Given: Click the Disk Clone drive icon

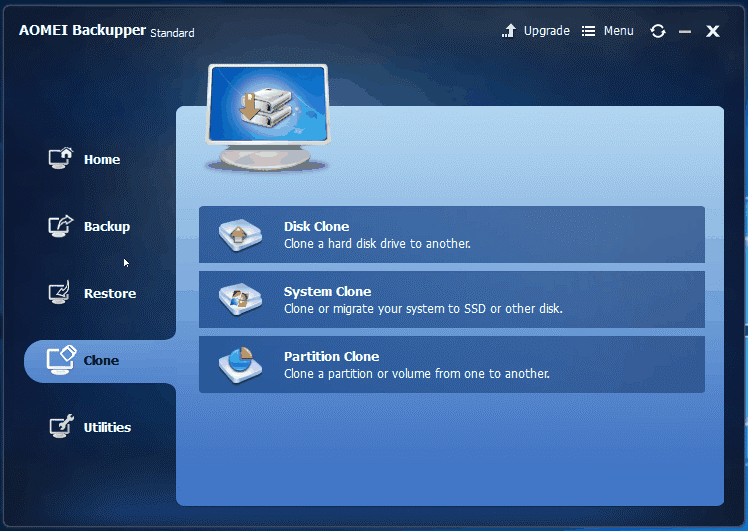Looking at the screenshot, I should [x=240, y=235].
